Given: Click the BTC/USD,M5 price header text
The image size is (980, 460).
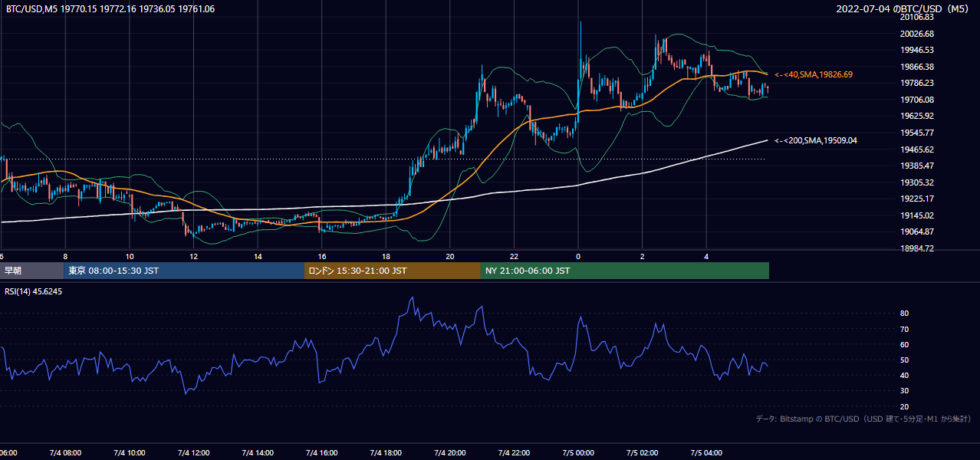Looking at the screenshot, I should [x=110, y=9].
